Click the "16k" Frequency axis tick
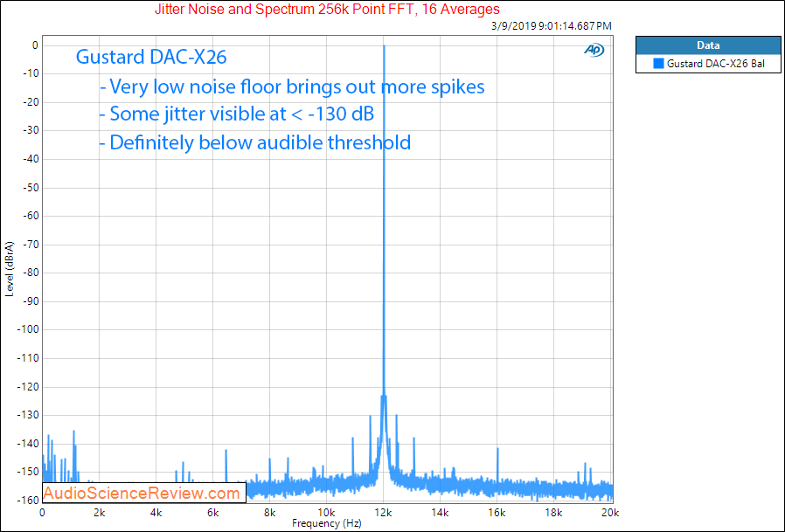785x532 pixels. point(497,513)
